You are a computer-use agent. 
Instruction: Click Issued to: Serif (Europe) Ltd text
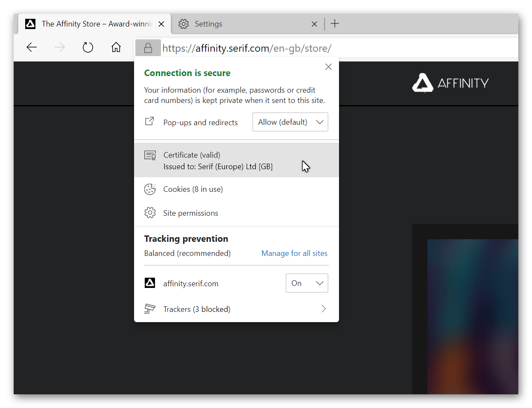(218, 167)
